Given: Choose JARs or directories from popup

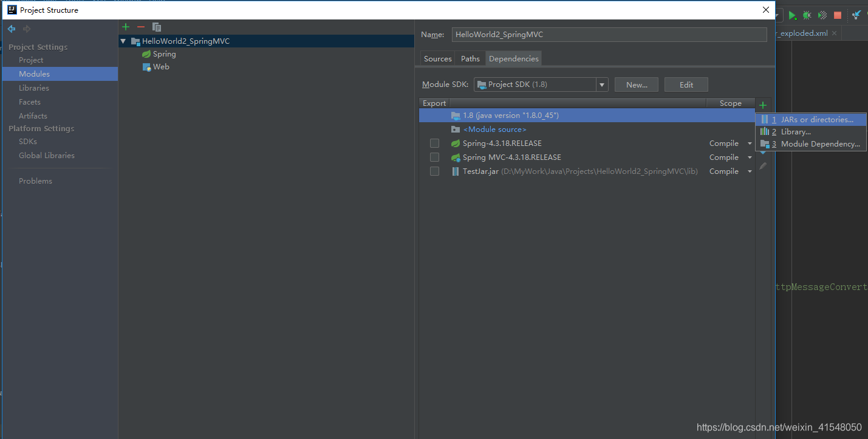Looking at the screenshot, I should pyautogui.click(x=811, y=120).
